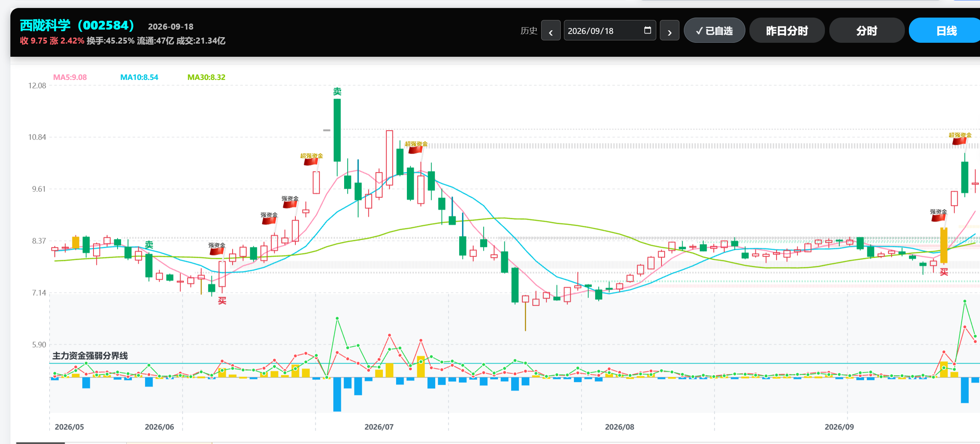The image size is (980, 444).
Task: Click the MA5:9.08 legend label
Action: coord(70,77)
